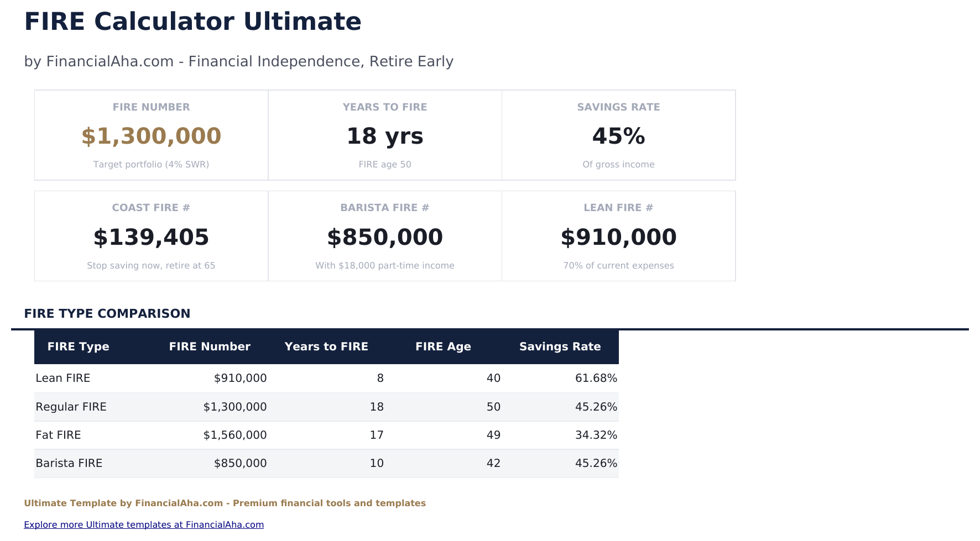Click the FIRE Type column header
This screenshot has height=541, width=980.
[x=78, y=346]
